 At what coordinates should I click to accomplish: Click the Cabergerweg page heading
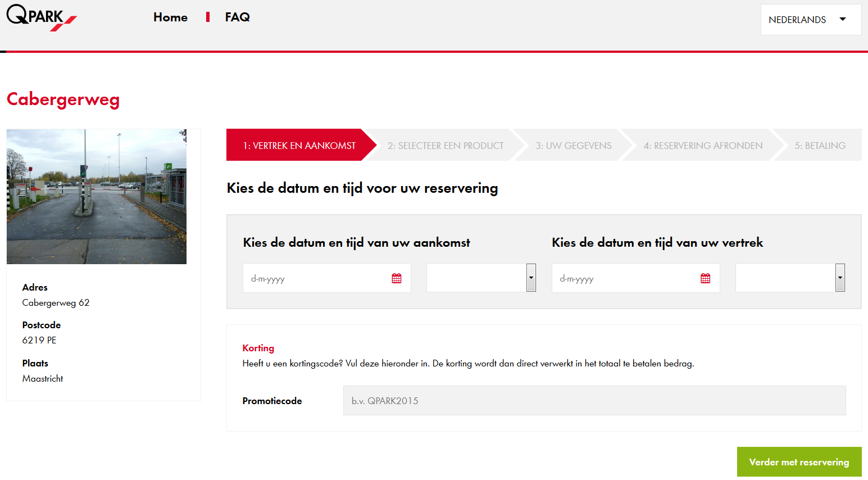pyautogui.click(x=63, y=99)
